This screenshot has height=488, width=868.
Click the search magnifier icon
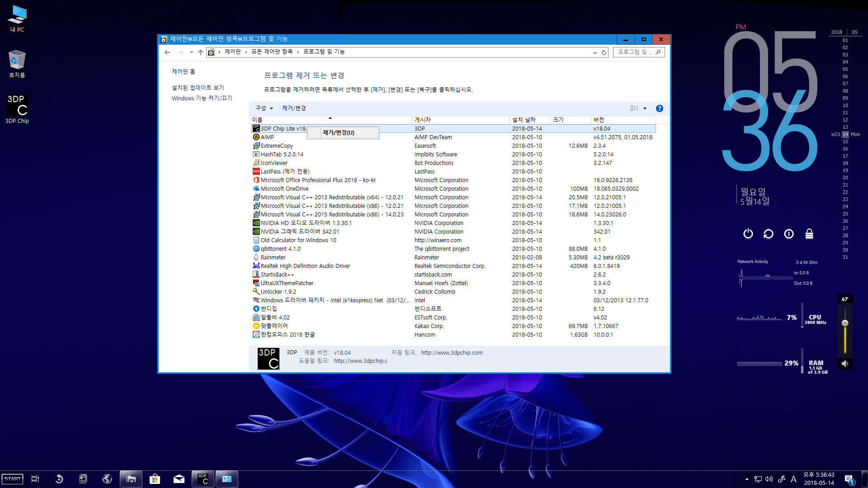[658, 52]
